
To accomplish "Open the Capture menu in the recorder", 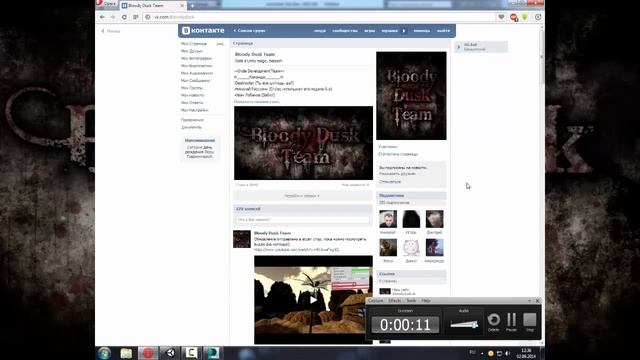I will pyautogui.click(x=376, y=300).
